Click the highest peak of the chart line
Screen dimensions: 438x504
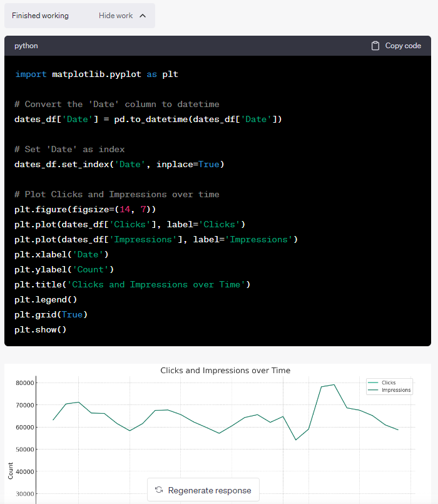(334, 385)
